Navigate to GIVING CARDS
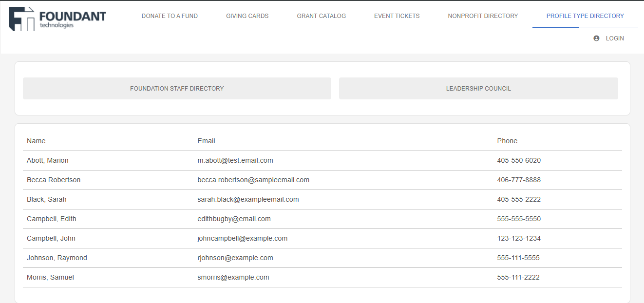Image resolution: width=644 pixels, height=303 pixels. [247, 16]
